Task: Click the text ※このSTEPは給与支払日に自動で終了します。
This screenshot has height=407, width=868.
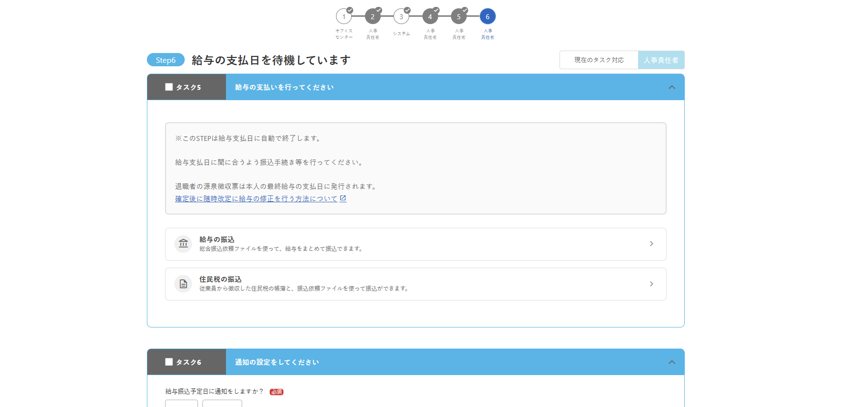Action: (x=249, y=138)
